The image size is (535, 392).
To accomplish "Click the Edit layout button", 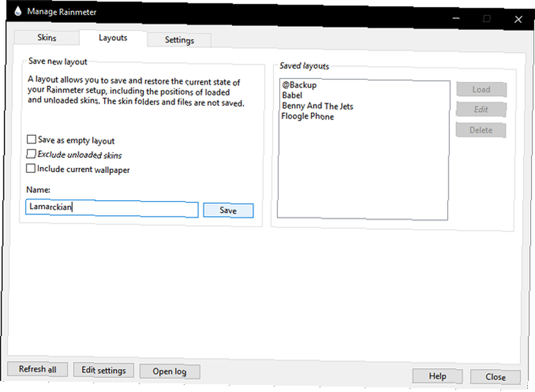I will click(481, 110).
